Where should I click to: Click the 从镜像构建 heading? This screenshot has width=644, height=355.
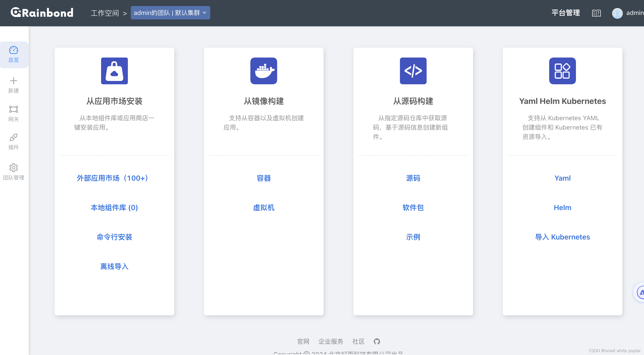click(x=264, y=101)
